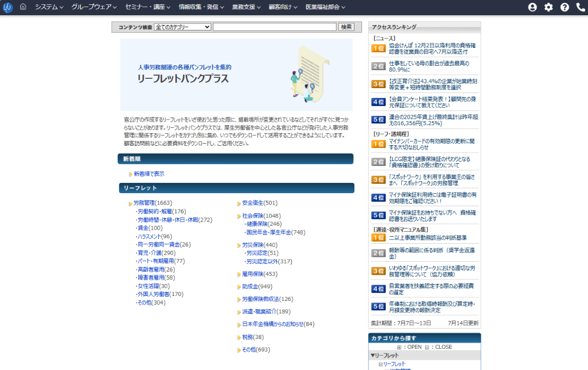Open news article 仕事をしている母の割合
This screenshot has width=588, height=370.
click(429, 66)
